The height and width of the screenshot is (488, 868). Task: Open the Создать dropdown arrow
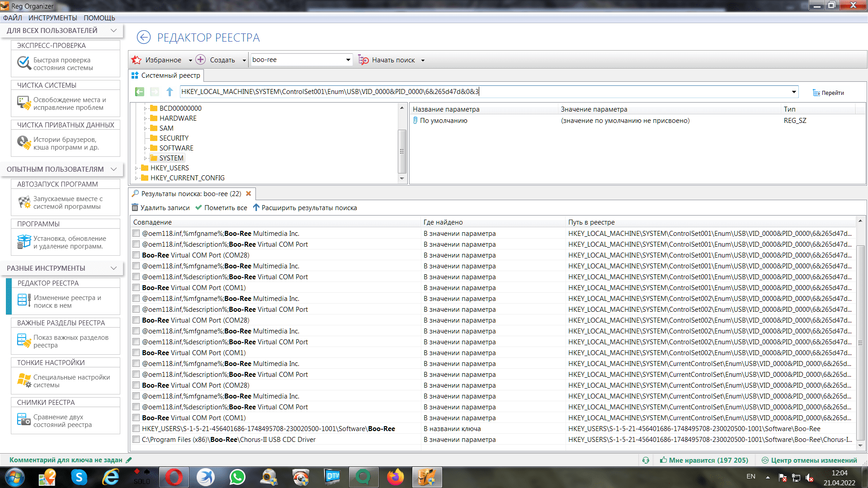click(244, 60)
